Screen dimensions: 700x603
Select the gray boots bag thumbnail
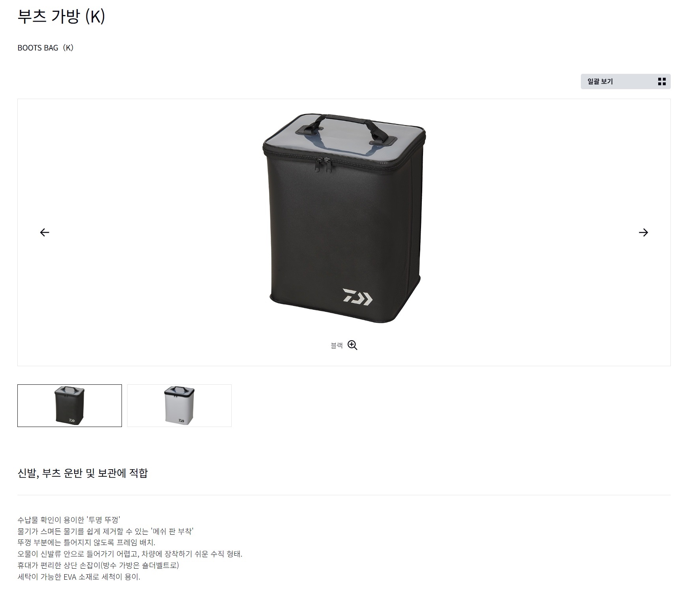(179, 406)
